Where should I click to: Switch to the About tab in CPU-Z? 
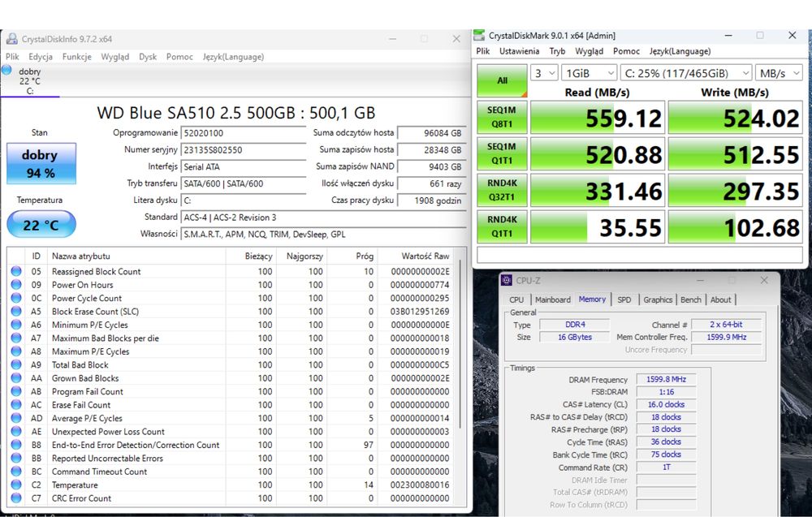720,299
